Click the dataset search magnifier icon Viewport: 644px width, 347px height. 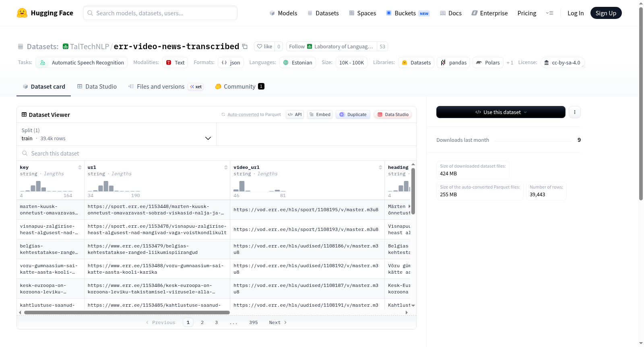(25, 153)
